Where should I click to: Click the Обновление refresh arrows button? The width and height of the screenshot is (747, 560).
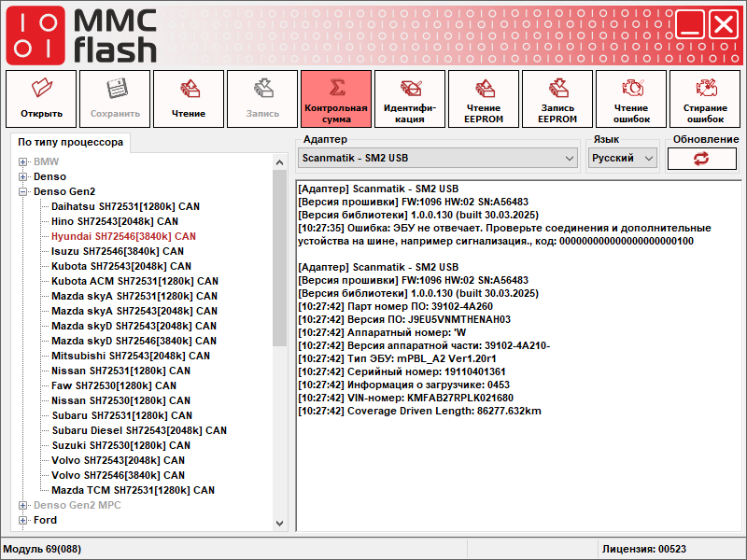coord(702,159)
